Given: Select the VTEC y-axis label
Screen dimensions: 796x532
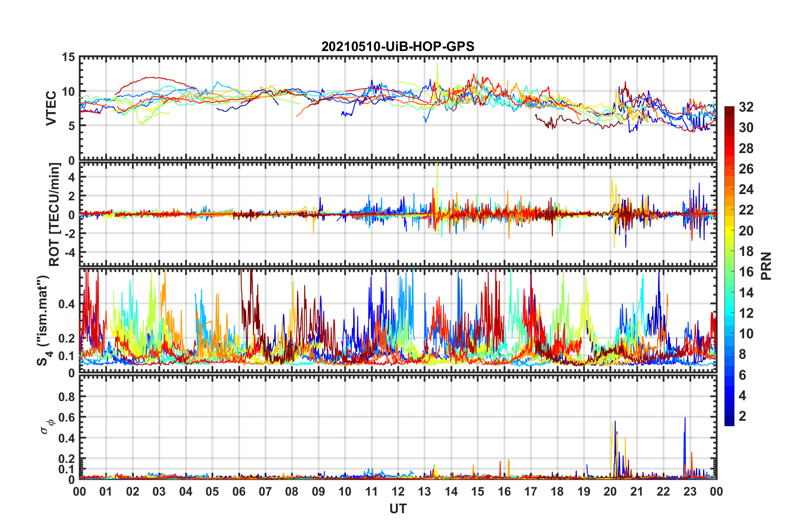Looking at the screenshot, I should (51, 108).
